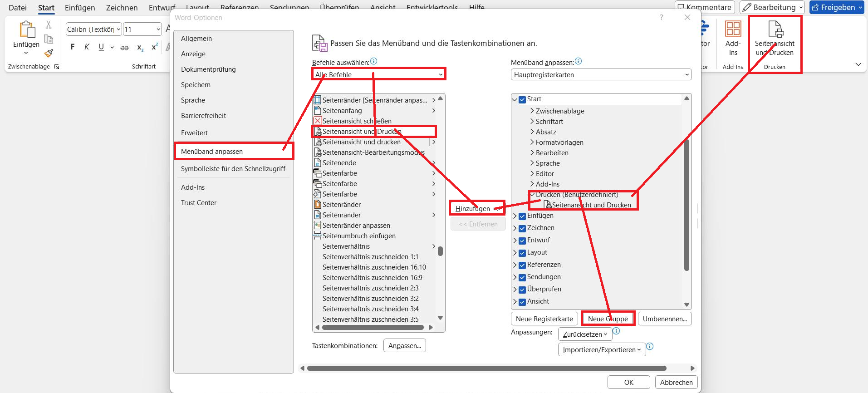
Task: Toggle the Zeichnen tab checkbox
Action: [522, 228]
